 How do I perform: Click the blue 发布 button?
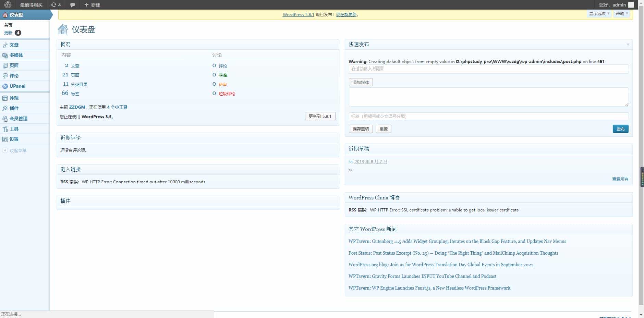(x=621, y=129)
